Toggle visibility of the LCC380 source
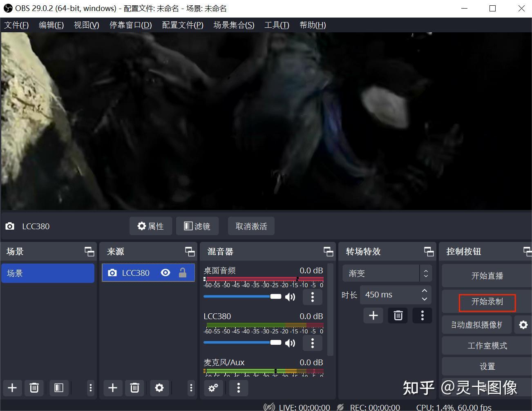This screenshot has height=411, width=532. pos(165,273)
